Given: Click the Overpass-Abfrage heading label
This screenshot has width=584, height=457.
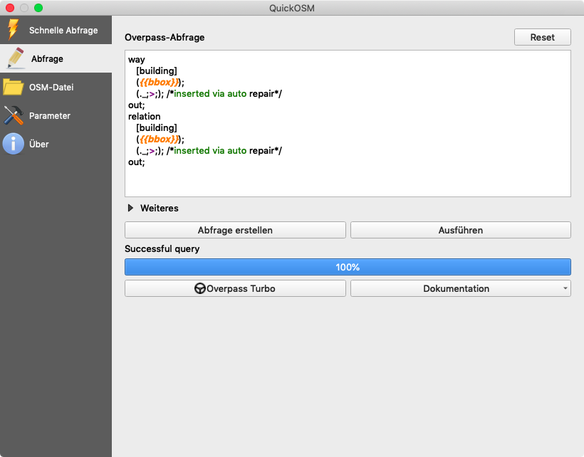Looking at the screenshot, I should (x=165, y=37).
